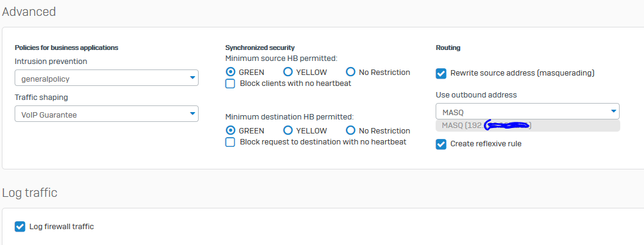Click the MASQ (192...) suggestion entry

[x=528, y=126]
